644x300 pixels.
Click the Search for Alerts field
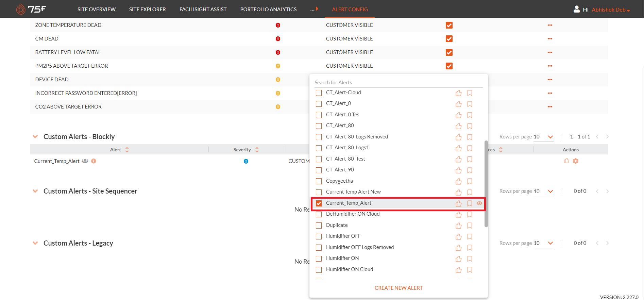(x=399, y=83)
